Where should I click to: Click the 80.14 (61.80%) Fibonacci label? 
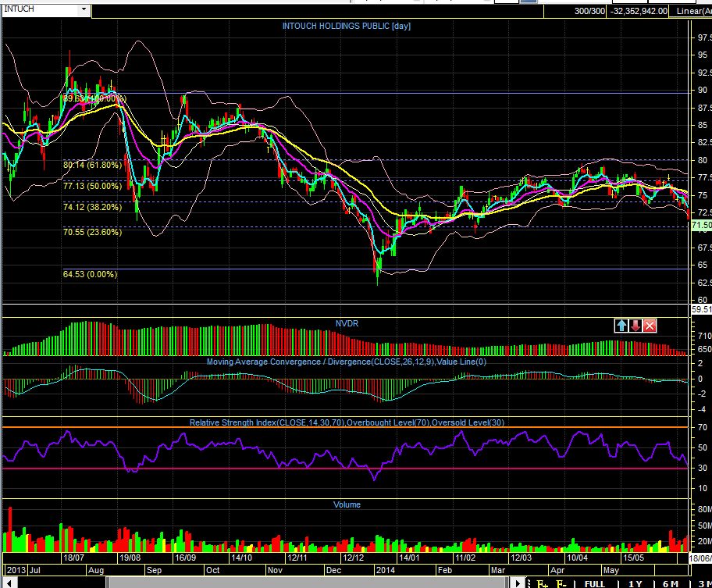click(x=92, y=166)
